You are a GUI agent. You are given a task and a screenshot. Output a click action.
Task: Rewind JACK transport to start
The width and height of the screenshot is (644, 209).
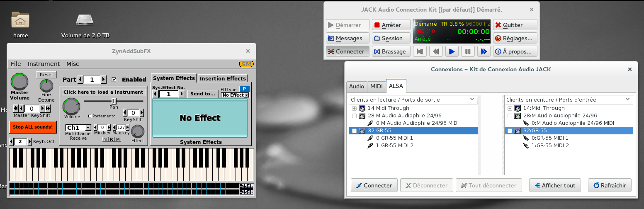(x=420, y=51)
